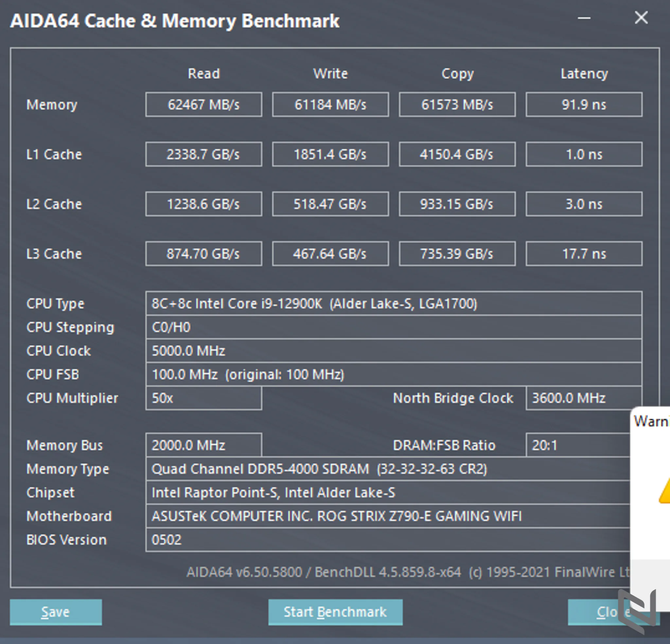The image size is (670, 644).
Task: Click the Chipset value Intel Raptor Point-S
Action: 388,492
